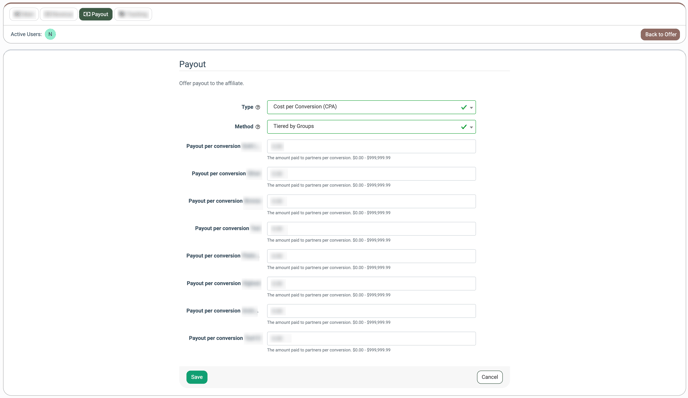Focus the fourth payout per conversion input
The height and width of the screenshot is (398, 688).
pyautogui.click(x=371, y=229)
